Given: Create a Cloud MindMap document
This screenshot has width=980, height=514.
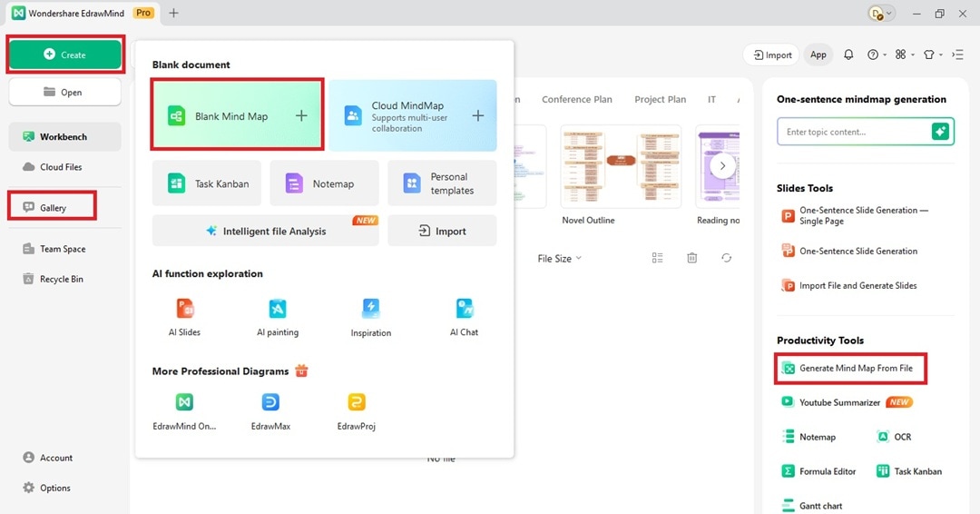Looking at the screenshot, I should tap(413, 115).
